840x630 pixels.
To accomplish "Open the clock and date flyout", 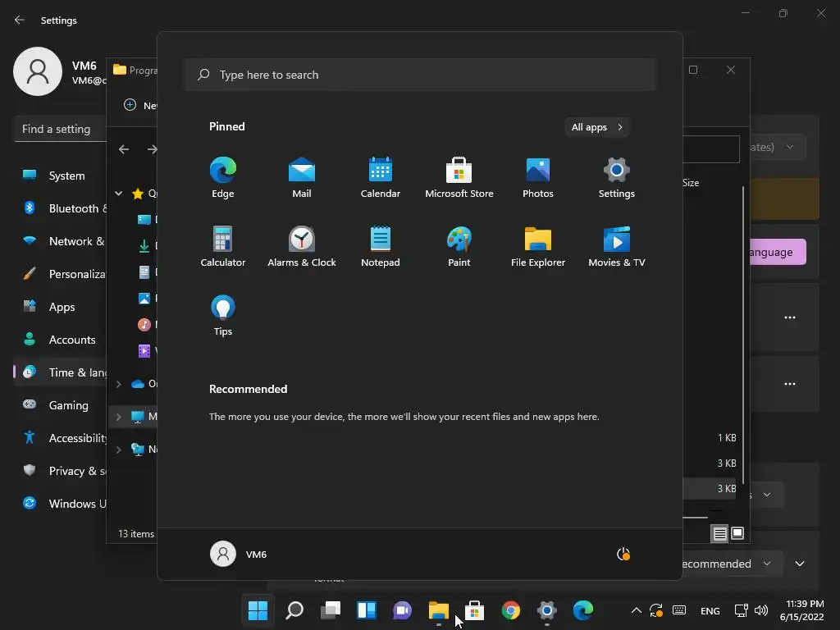I will (801, 610).
